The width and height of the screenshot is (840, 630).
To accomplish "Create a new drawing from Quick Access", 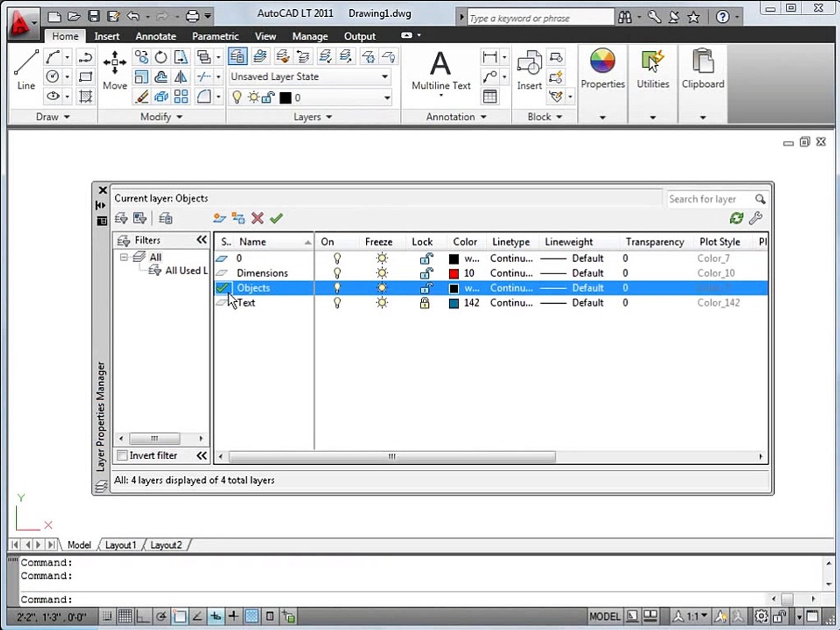I will pos(54,16).
